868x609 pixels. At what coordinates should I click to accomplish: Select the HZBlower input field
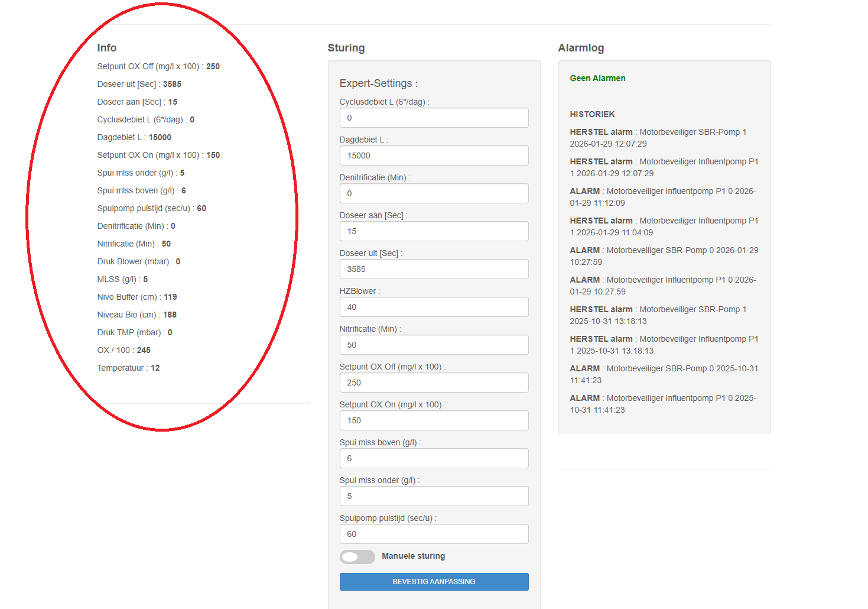click(x=434, y=307)
